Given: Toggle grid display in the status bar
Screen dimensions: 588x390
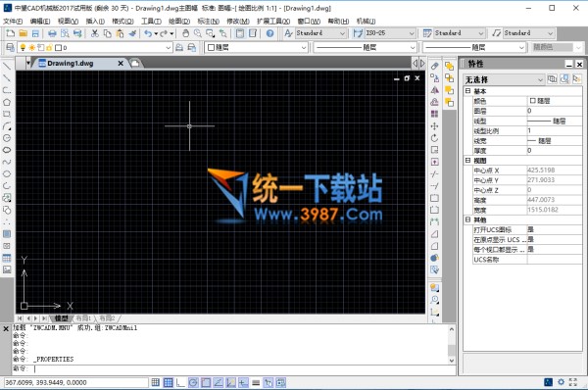Looking at the screenshot, I should (168, 382).
